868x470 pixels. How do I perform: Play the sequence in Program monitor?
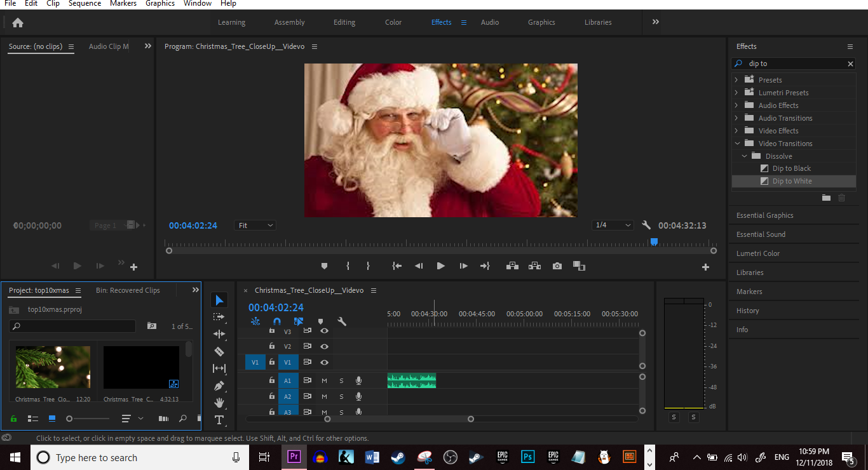(x=440, y=266)
